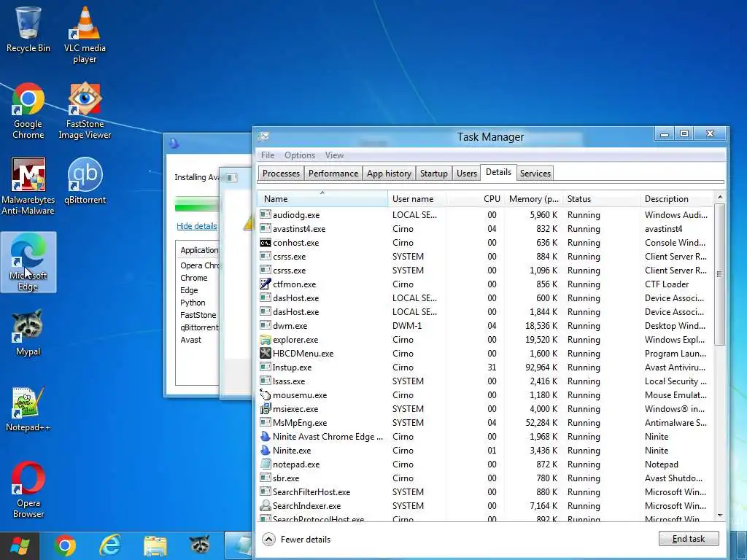Open File Explorer from the taskbar

pyautogui.click(x=155, y=545)
